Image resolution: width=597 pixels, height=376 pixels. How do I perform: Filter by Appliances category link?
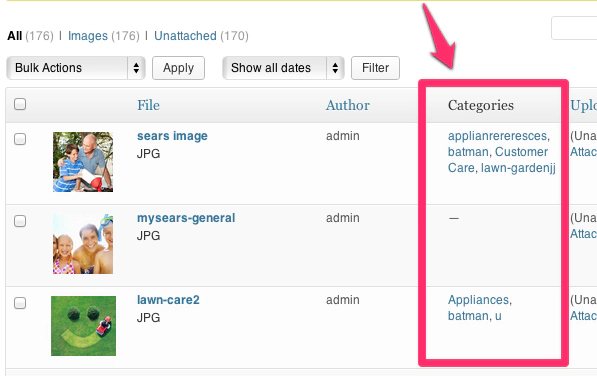[x=478, y=300]
